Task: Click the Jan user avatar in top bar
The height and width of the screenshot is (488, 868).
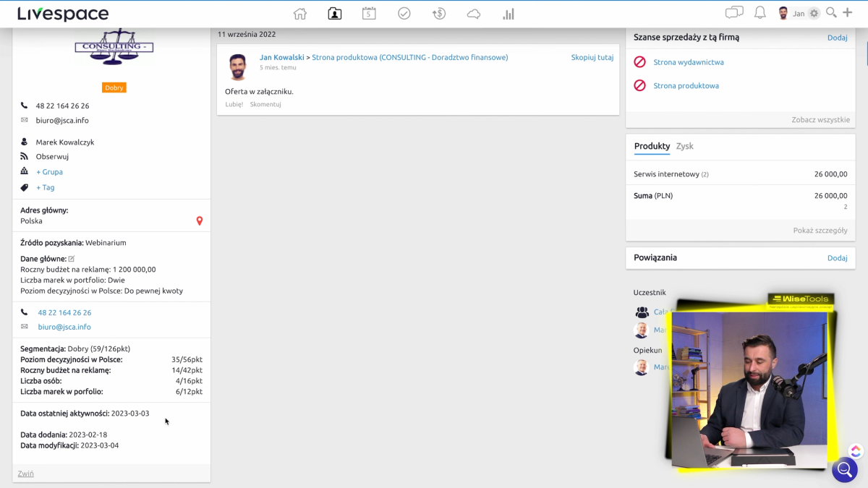Action: coord(783,13)
